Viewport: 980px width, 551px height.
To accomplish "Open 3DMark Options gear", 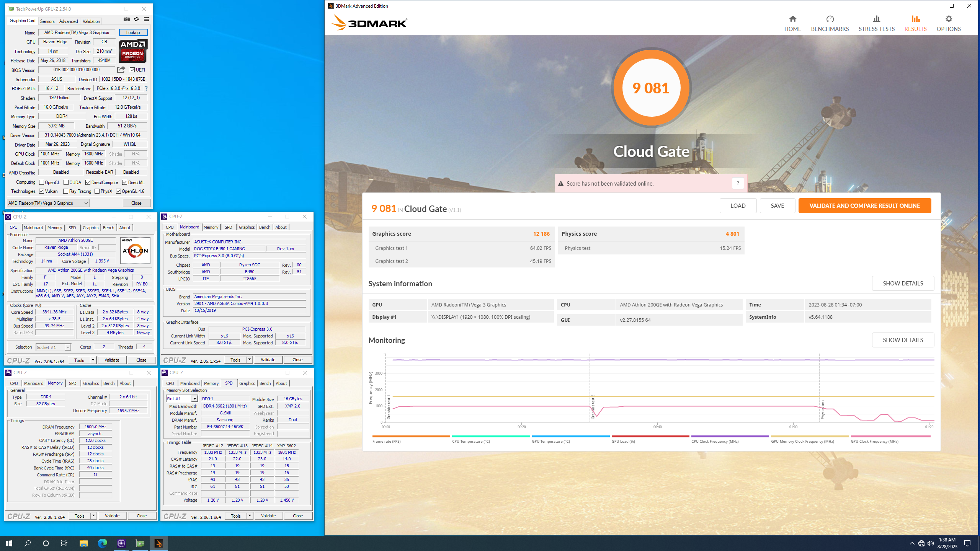I will pyautogui.click(x=949, y=23).
